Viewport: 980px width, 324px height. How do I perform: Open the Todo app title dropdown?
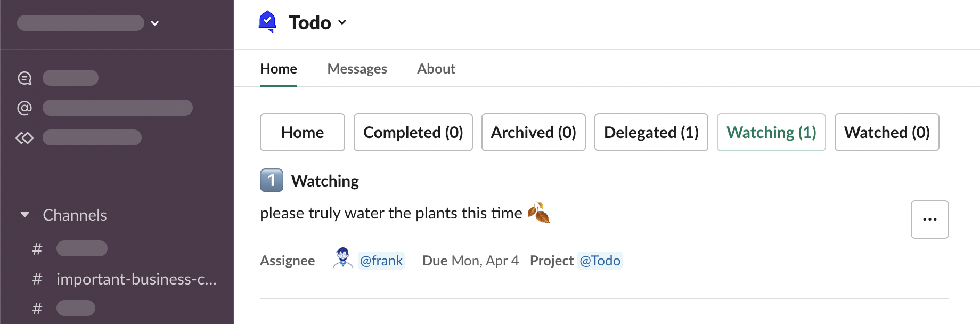pyautogui.click(x=342, y=22)
